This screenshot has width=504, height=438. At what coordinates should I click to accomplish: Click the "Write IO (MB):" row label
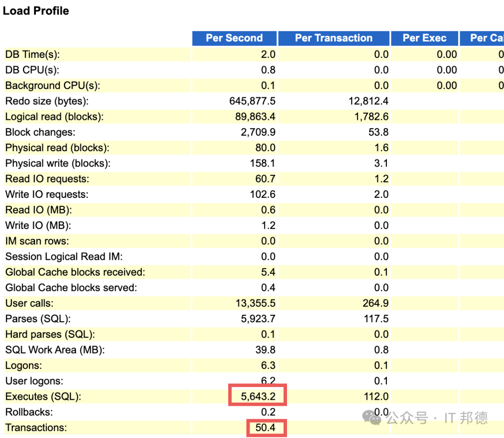[x=38, y=226]
